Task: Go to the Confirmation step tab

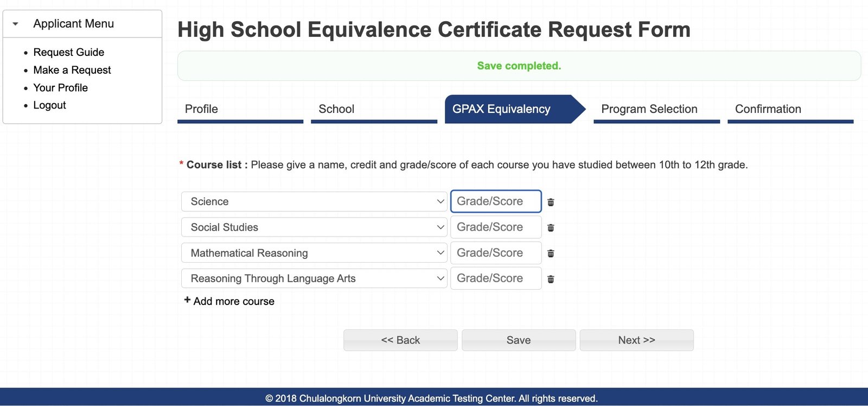Action: [790, 109]
